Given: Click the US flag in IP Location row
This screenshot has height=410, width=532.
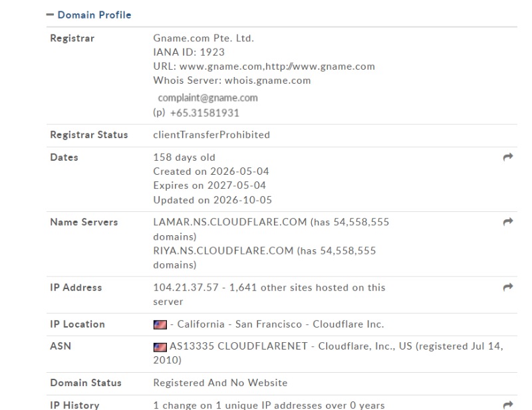Looking at the screenshot, I should [160, 324].
